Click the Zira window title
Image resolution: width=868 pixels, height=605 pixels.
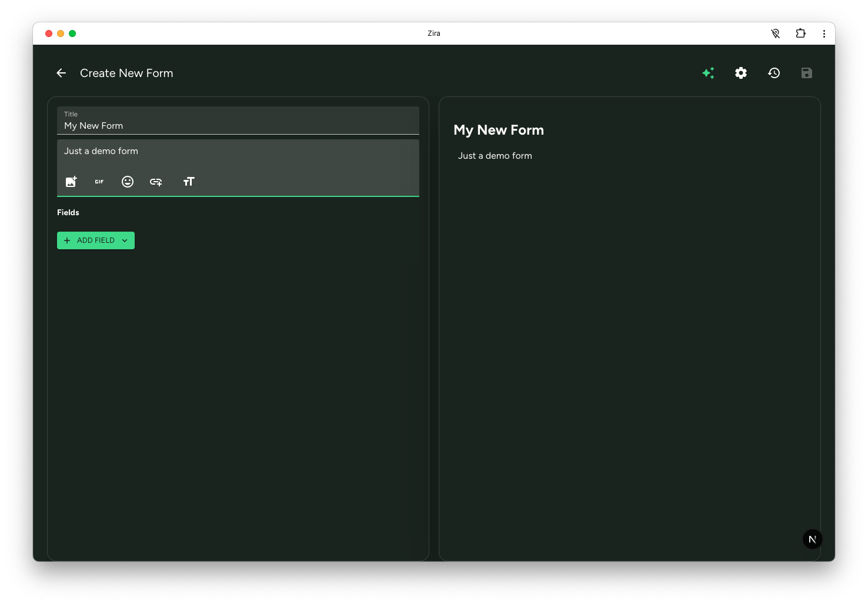coord(434,34)
